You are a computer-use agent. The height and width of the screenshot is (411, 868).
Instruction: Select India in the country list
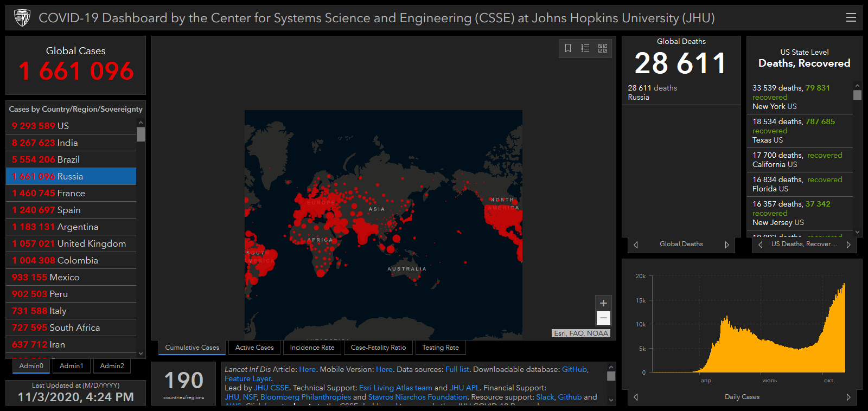coord(71,143)
